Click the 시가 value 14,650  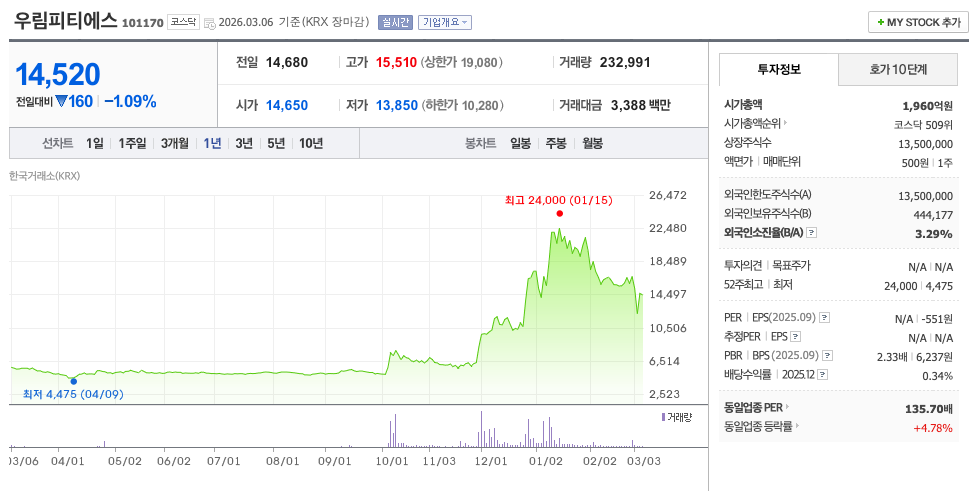287,106
